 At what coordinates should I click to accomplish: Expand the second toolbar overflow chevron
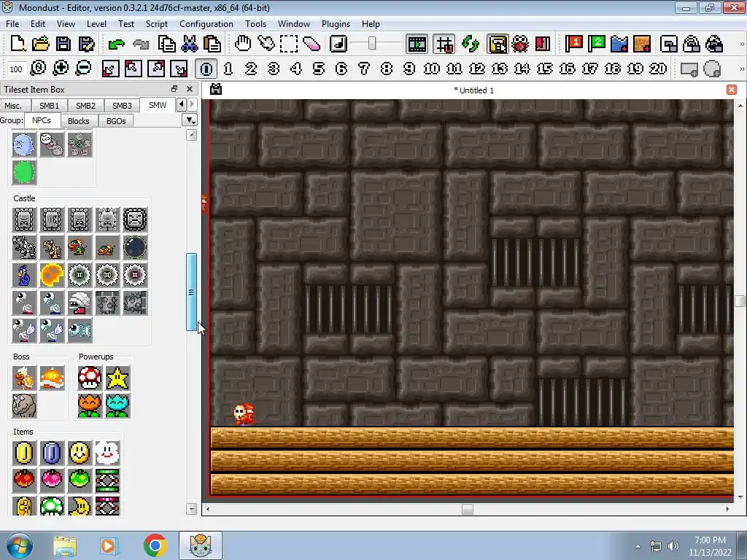(742, 69)
